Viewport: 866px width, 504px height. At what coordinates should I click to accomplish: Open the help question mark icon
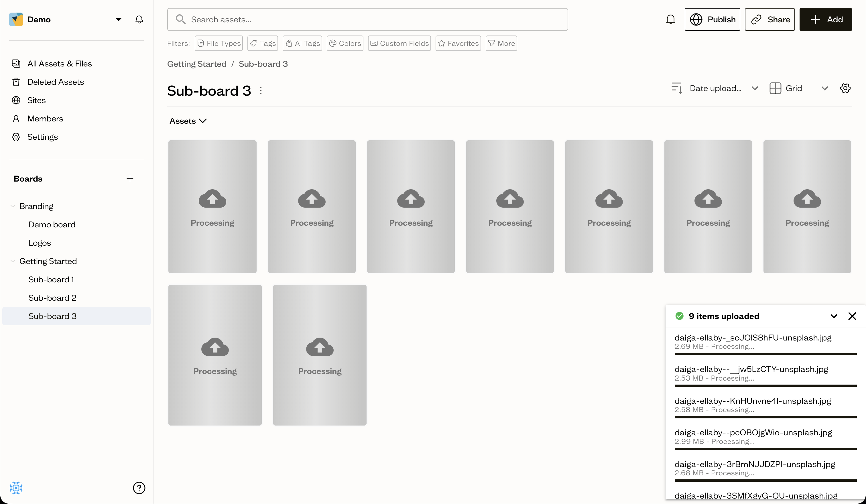click(139, 488)
